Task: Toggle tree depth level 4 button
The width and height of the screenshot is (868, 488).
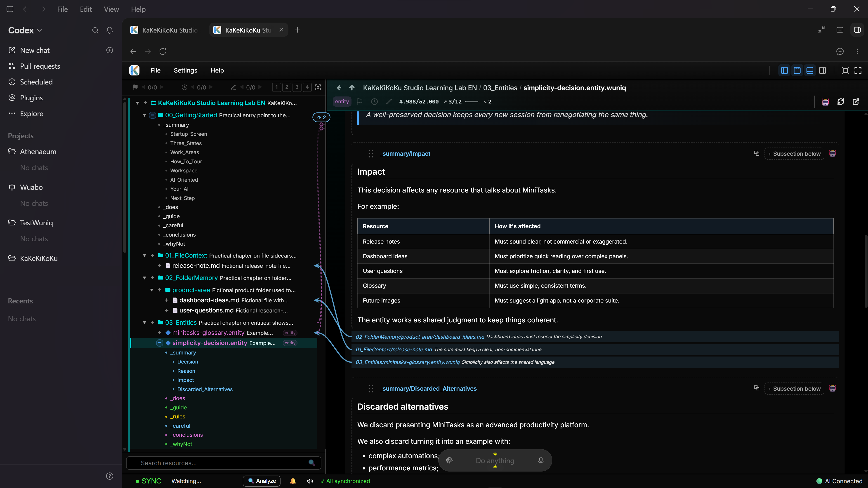Action: pos(307,87)
